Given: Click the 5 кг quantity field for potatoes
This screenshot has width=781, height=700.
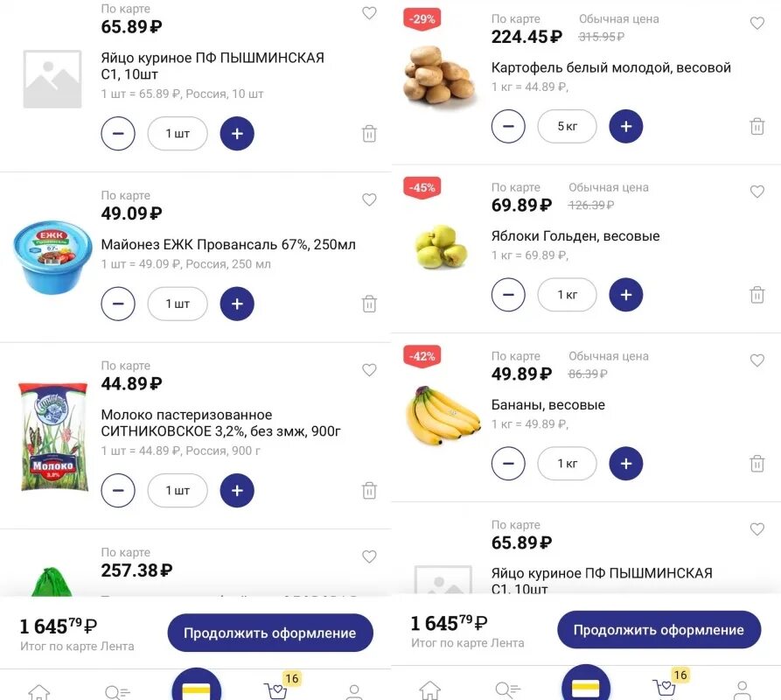Looking at the screenshot, I should click(567, 126).
